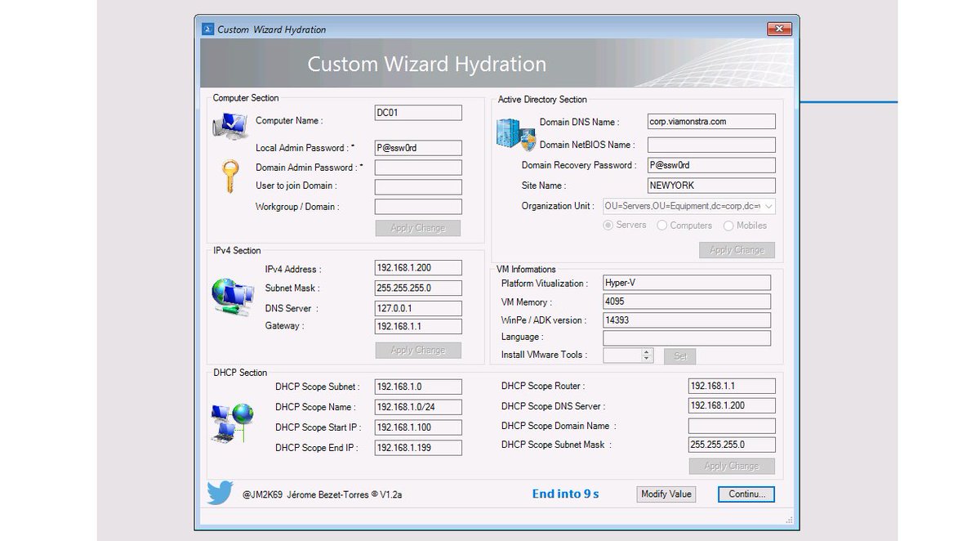Click the Domain Admin Password field

tap(418, 168)
